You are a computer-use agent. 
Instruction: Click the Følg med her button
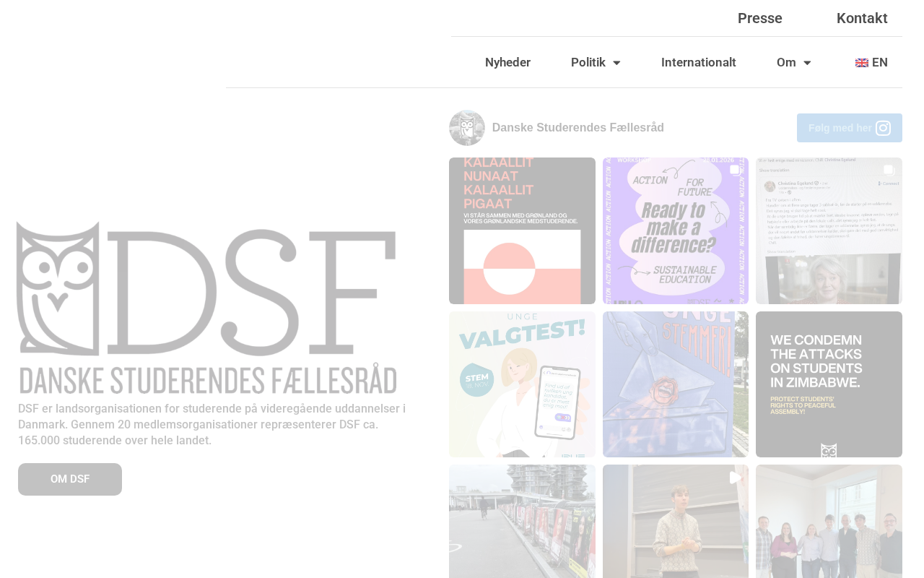(x=850, y=128)
